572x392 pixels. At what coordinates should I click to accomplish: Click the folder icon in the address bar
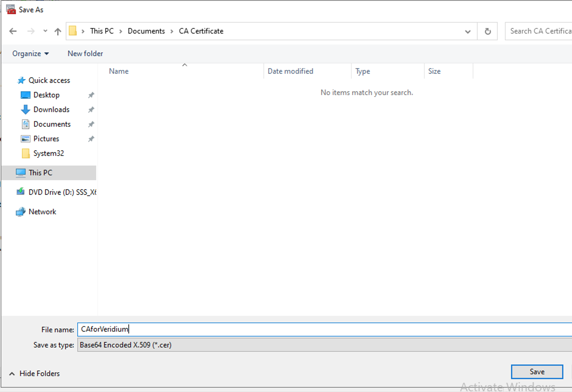(73, 31)
